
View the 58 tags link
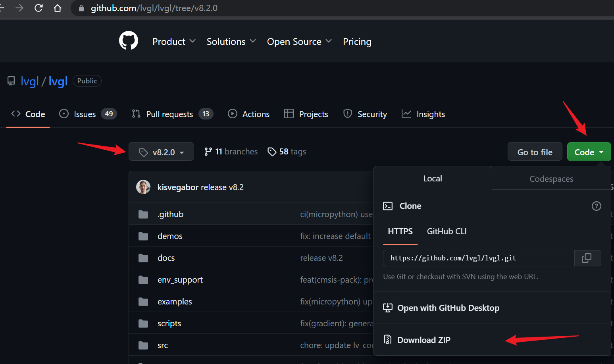click(x=287, y=152)
